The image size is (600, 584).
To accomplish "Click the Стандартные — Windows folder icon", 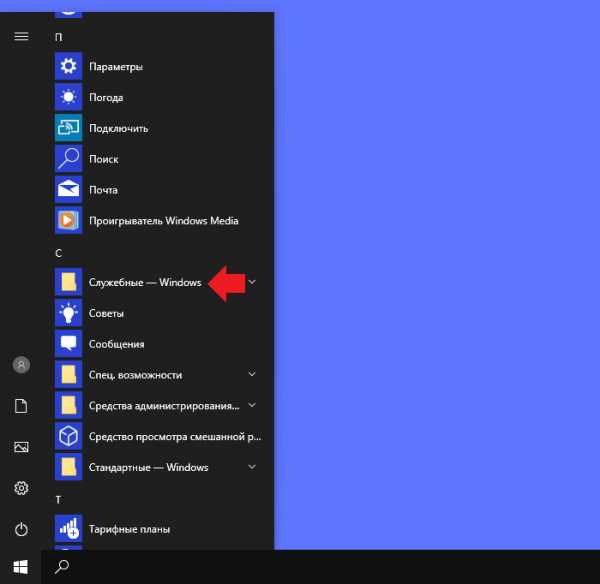I will [68, 467].
